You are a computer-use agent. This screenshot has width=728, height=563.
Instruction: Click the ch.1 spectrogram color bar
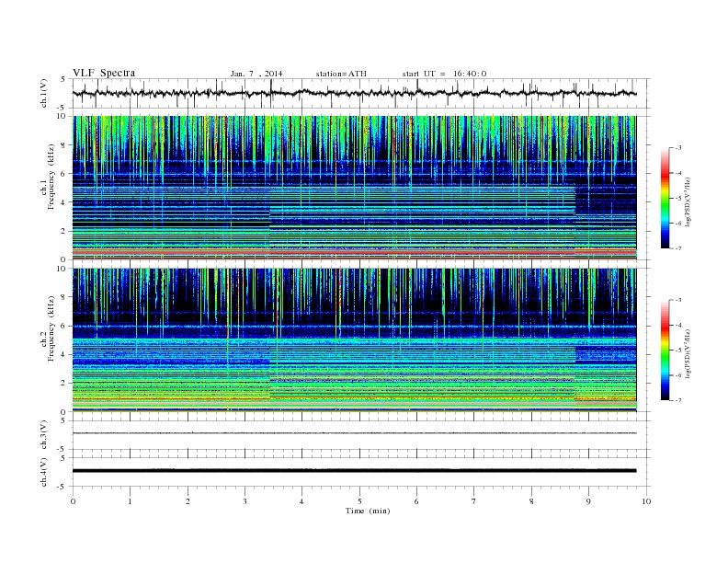[665, 199]
